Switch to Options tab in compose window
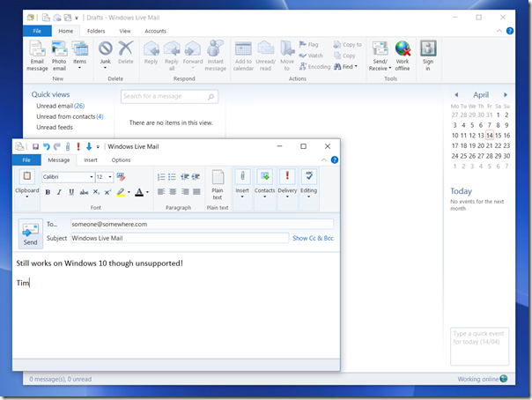Screen dimensions: 532x400 click(121, 159)
